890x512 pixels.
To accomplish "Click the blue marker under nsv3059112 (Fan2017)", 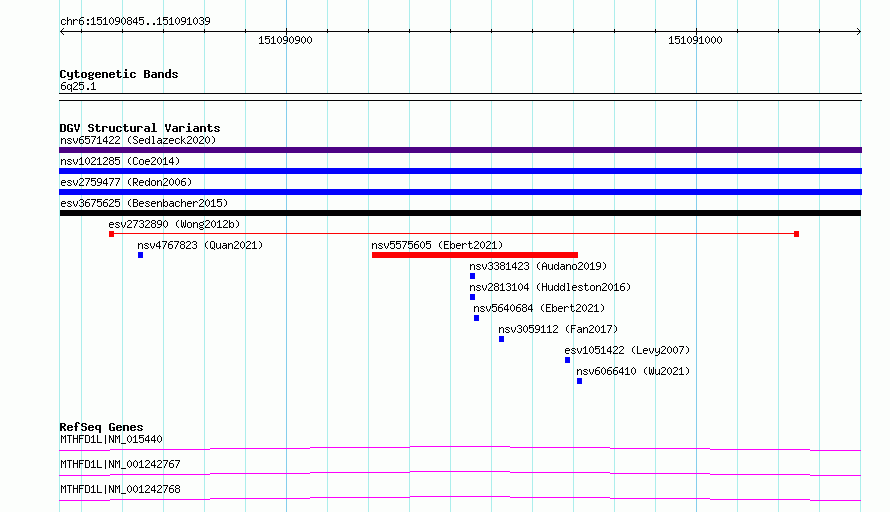I will click(x=501, y=339).
